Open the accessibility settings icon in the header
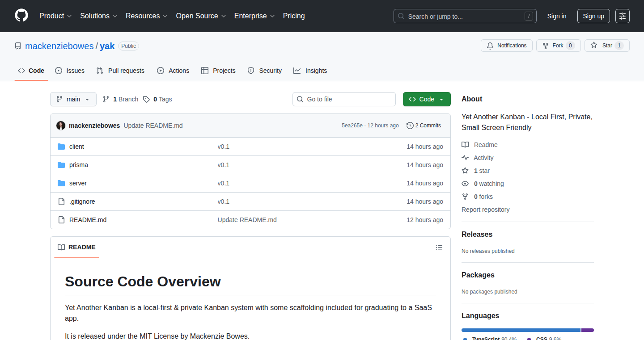This screenshot has height=340, width=644. point(622,16)
